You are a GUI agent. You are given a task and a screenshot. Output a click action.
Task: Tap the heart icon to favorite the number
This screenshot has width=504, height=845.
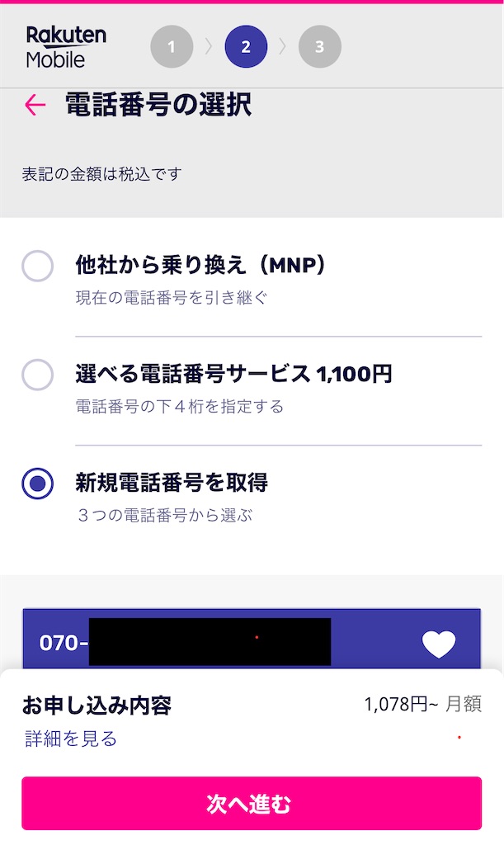[x=440, y=642]
